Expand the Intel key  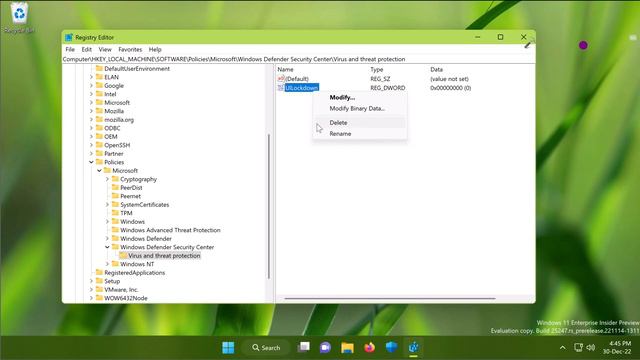(x=91, y=94)
